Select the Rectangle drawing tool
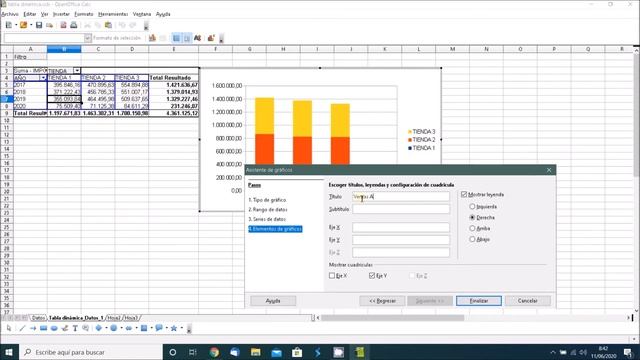The height and width of the screenshot is (360, 640). pyautogui.click(x=43, y=328)
